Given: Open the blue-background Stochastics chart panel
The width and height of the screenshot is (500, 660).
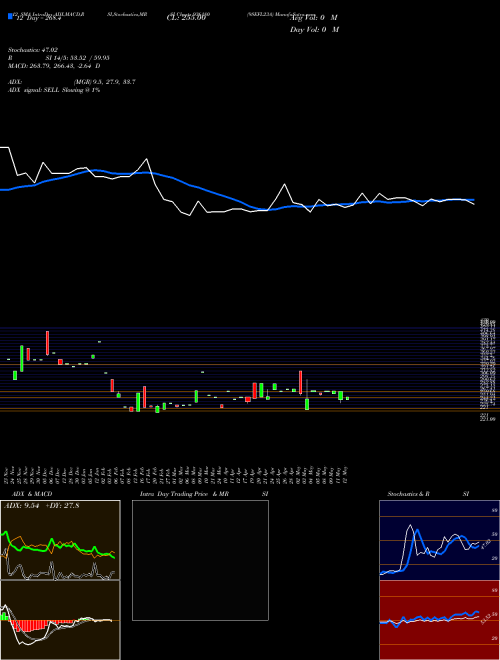Looking at the screenshot, I should pos(439,540).
